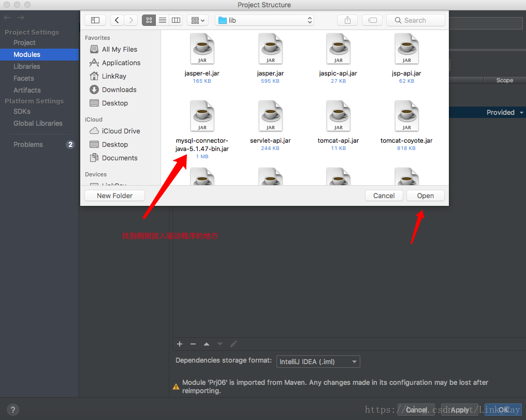Select the servlet-api.jar file icon
The width and height of the screenshot is (526, 420).
[x=270, y=116]
